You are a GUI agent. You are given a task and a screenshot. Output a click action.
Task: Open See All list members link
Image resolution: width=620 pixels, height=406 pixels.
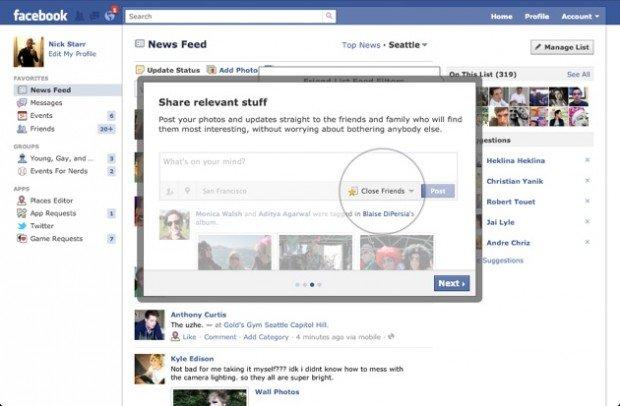tap(578, 74)
